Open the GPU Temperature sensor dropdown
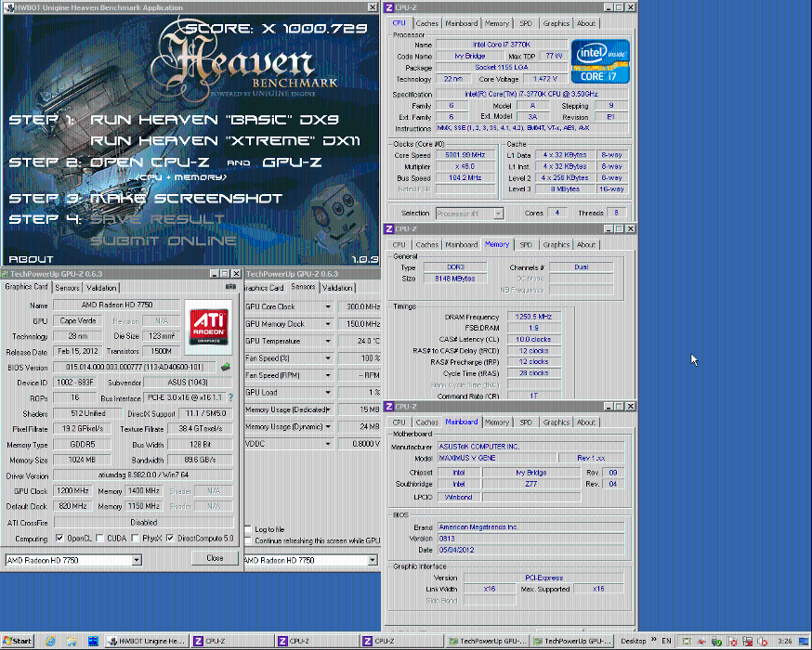This screenshot has height=650, width=812. [x=328, y=341]
